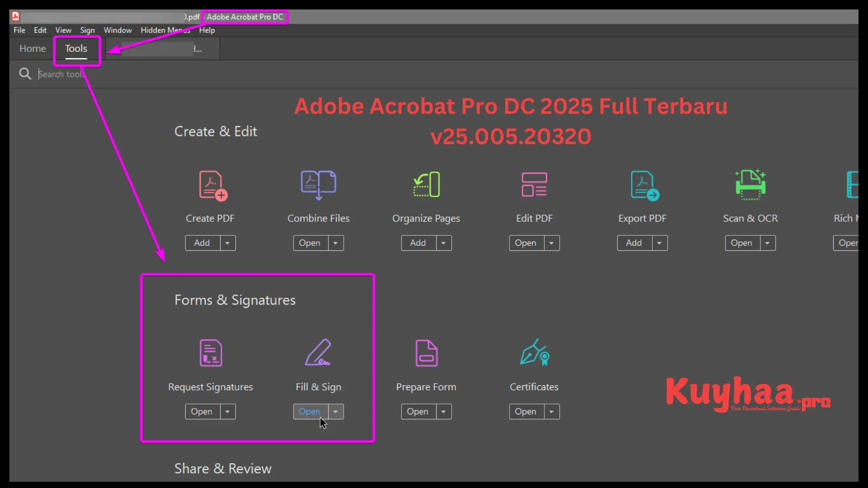Expand the Open dropdown under Certificates

[x=551, y=411]
